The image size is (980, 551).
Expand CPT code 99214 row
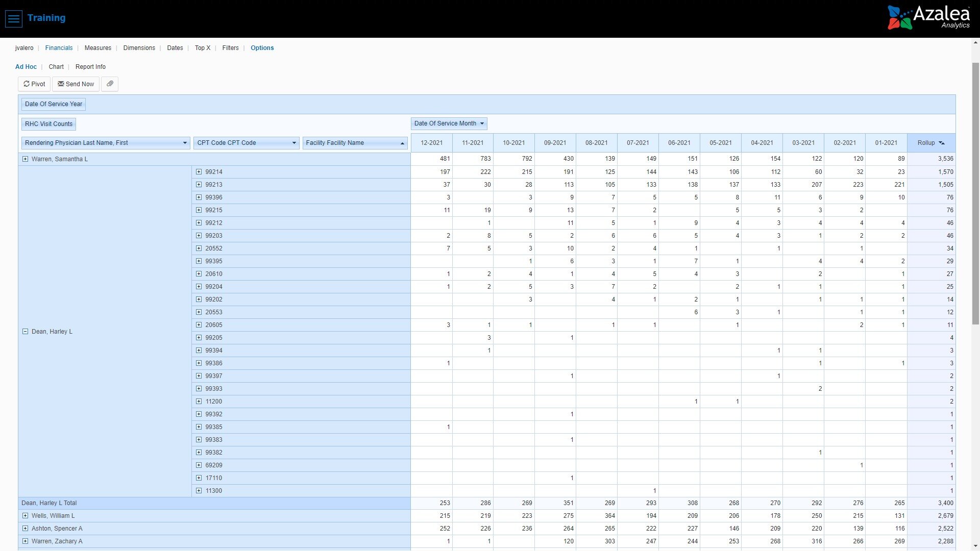199,172
